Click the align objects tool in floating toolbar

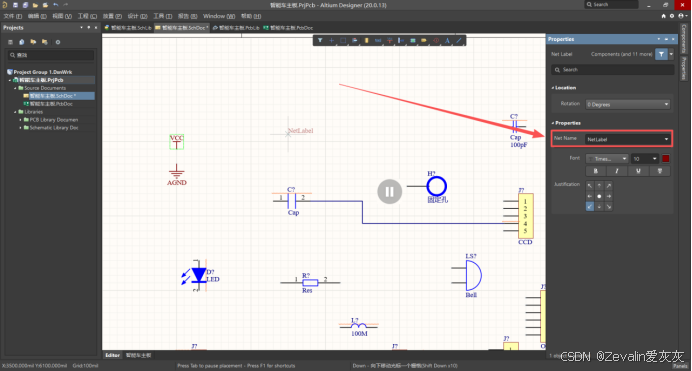354,41
